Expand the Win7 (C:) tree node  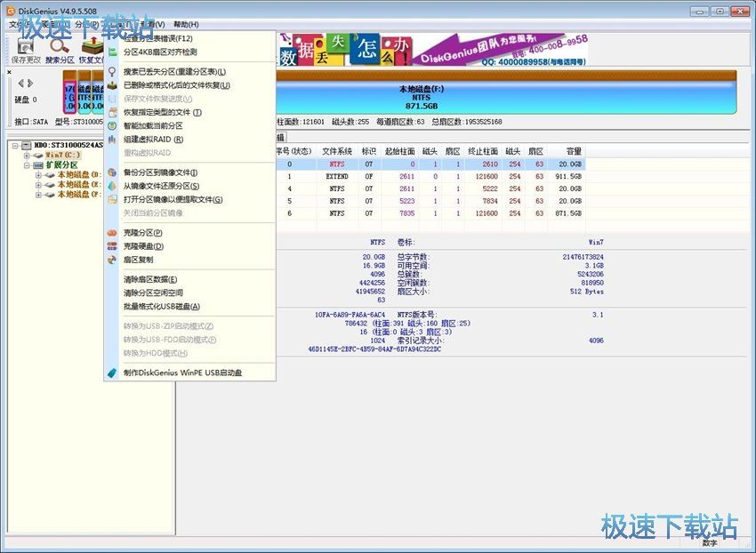pos(27,156)
